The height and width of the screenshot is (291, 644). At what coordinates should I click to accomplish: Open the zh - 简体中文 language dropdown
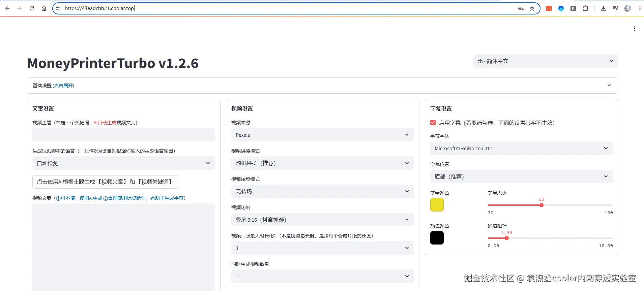pyautogui.click(x=546, y=61)
